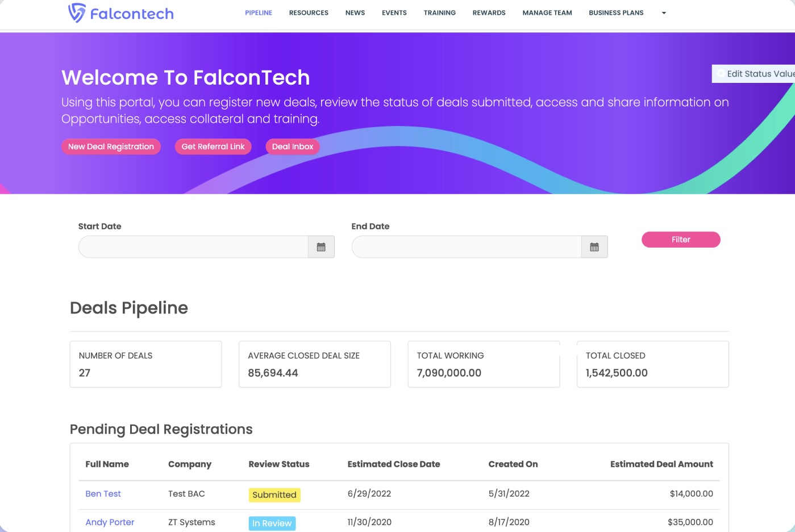Open the News section
This screenshot has width=795, height=532.
[355, 13]
